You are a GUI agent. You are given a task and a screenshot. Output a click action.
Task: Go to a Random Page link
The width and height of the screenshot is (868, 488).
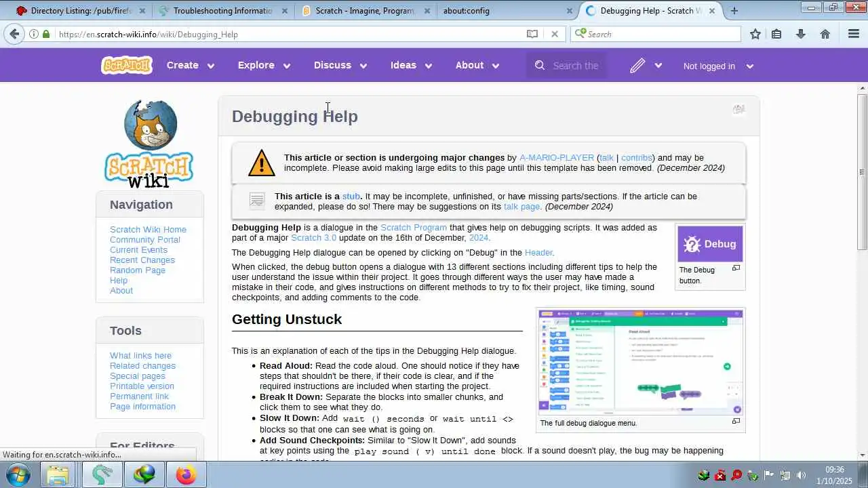(138, 270)
